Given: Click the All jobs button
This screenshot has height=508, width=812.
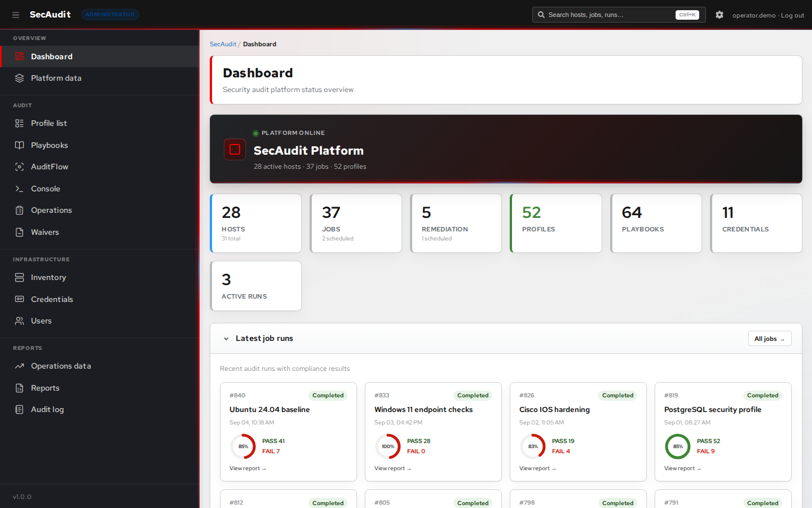Looking at the screenshot, I should pyautogui.click(x=769, y=339).
